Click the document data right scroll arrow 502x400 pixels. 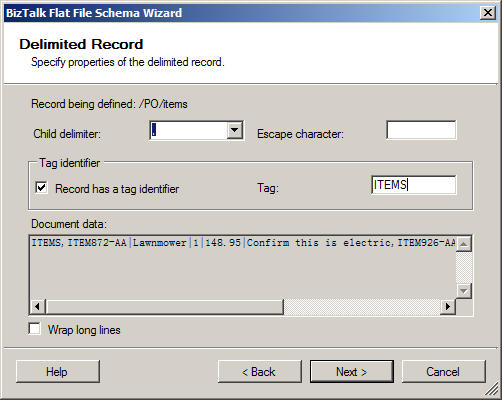coord(448,306)
